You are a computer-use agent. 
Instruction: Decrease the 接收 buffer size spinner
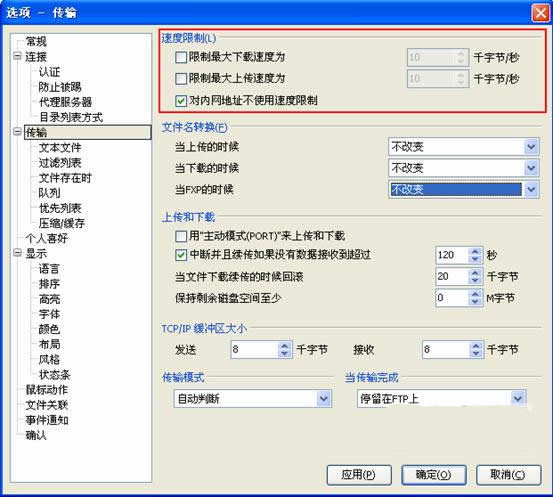tap(476, 354)
